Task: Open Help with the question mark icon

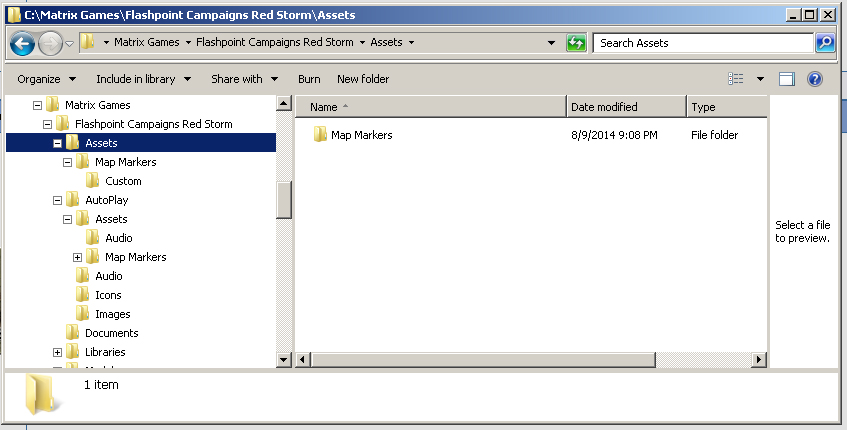Action: (x=815, y=79)
